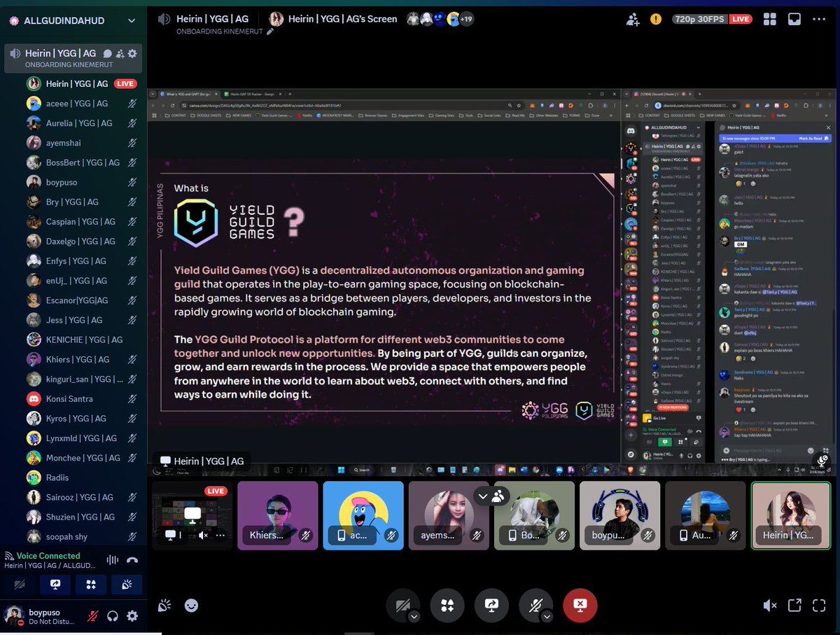Open three-dot menu on the LIVE stream tile

point(220,536)
